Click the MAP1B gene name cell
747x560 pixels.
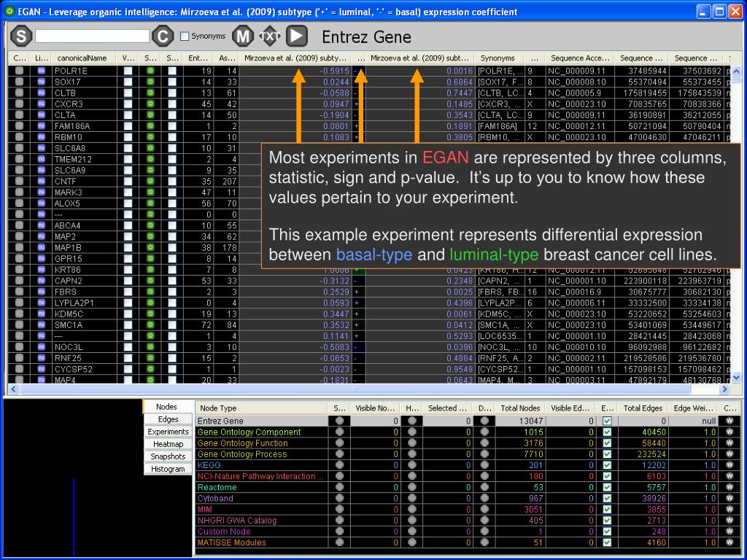(x=85, y=248)
